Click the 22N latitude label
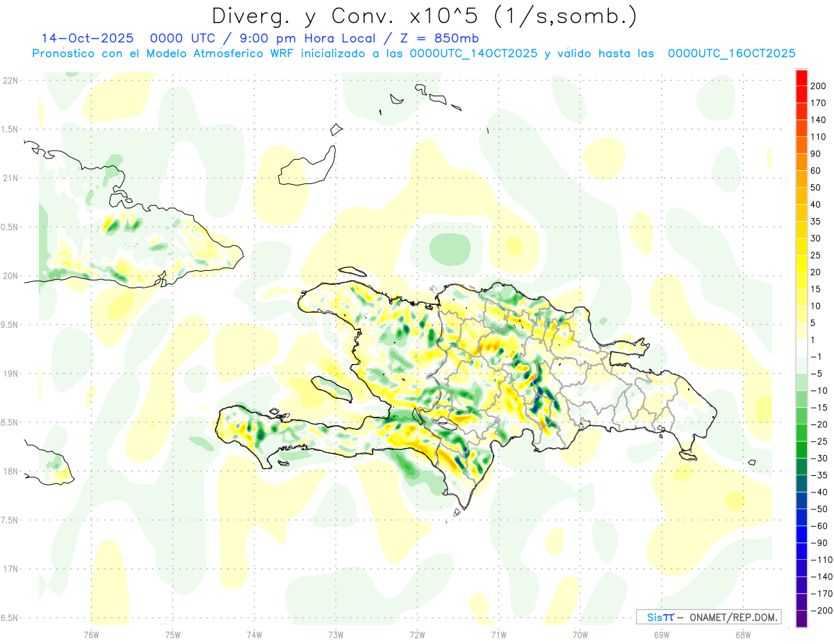This screenshot has width=834, height=644. coord(10,81)
